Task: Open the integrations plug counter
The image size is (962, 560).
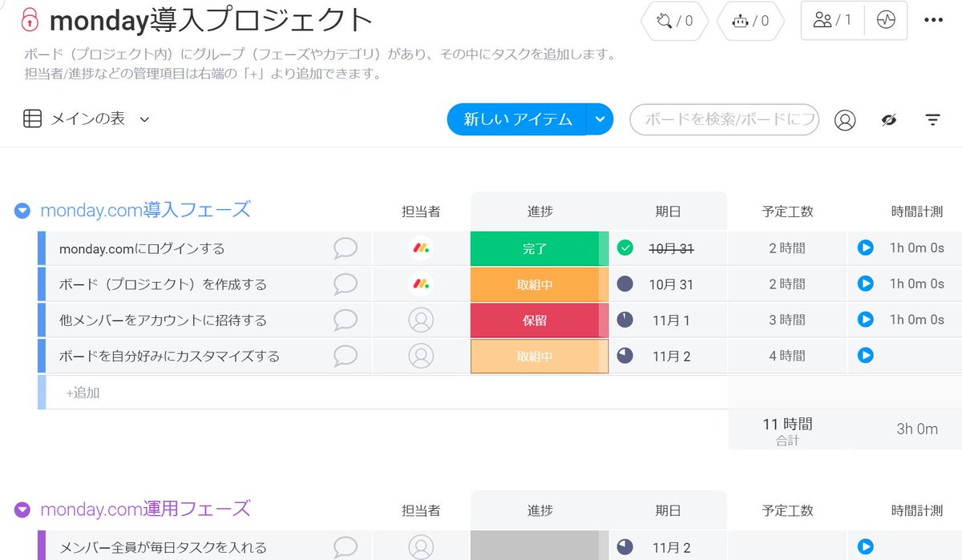Action: click(x=674, y=21)
